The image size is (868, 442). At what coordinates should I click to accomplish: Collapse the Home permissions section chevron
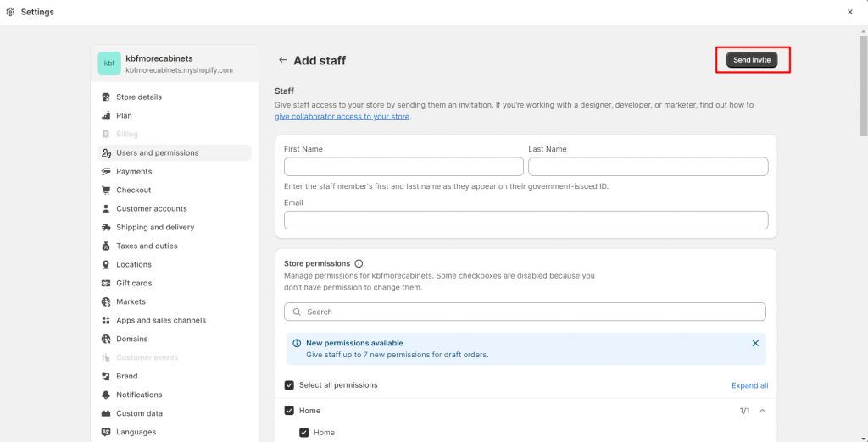point(762,411)
